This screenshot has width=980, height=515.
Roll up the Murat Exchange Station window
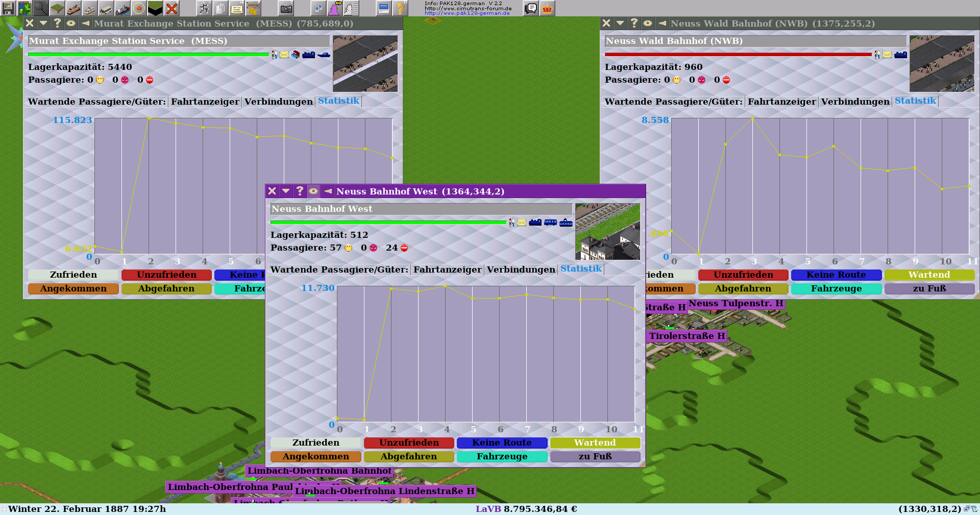(x=43, y=23)
